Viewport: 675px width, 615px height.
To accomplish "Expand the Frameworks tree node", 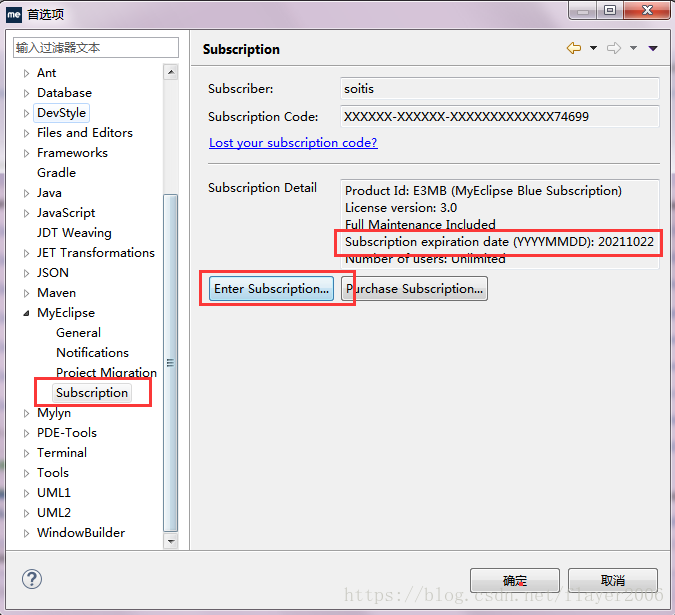I will pos(26,153).
